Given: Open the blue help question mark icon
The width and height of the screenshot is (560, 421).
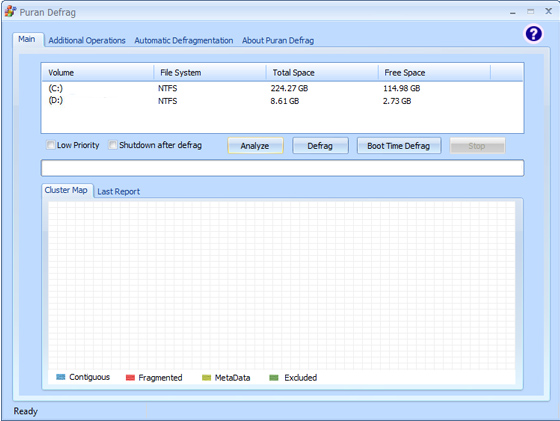Looking at the screenshot, I should tap(533, 34).
